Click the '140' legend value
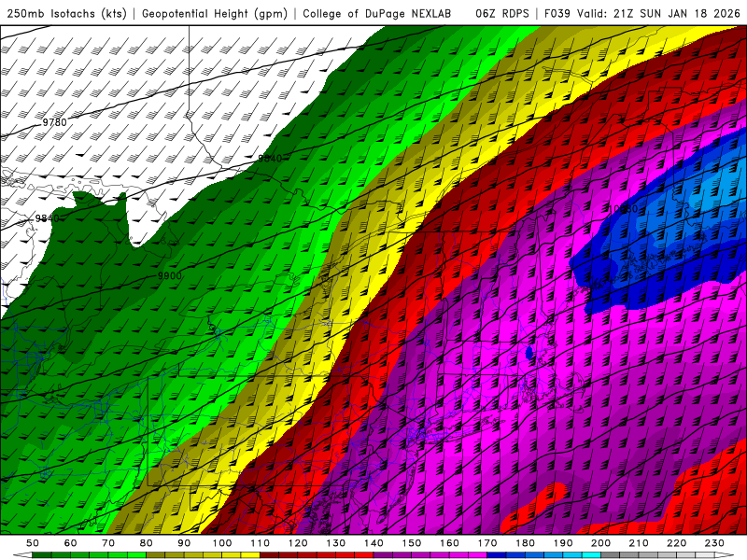 coord(373,543)
